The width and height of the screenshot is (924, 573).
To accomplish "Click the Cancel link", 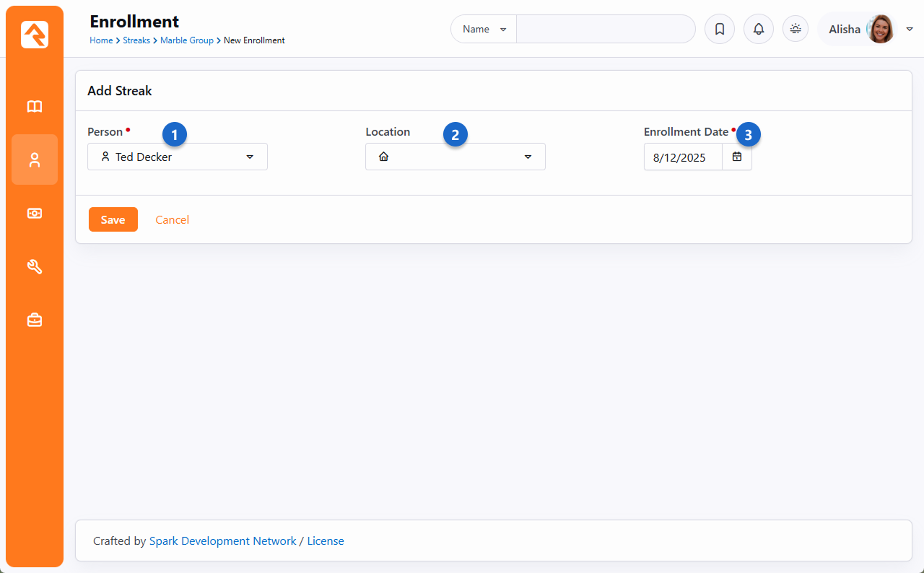I will (172, 219).
